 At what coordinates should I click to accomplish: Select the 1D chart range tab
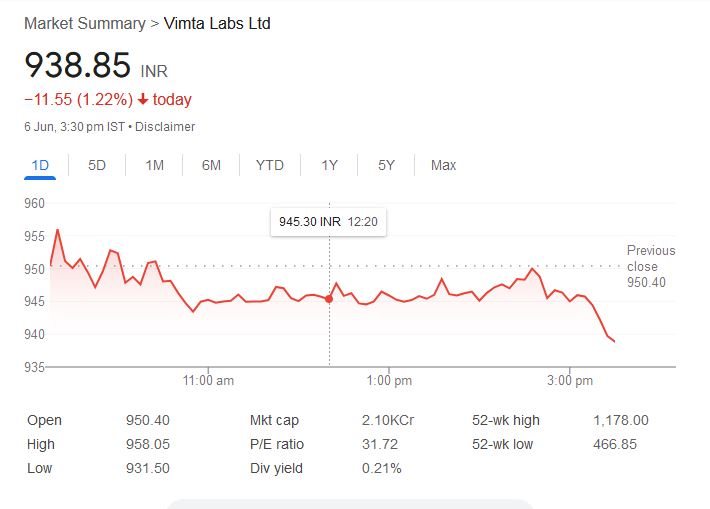pyautogui.click(x=40, y=165)
